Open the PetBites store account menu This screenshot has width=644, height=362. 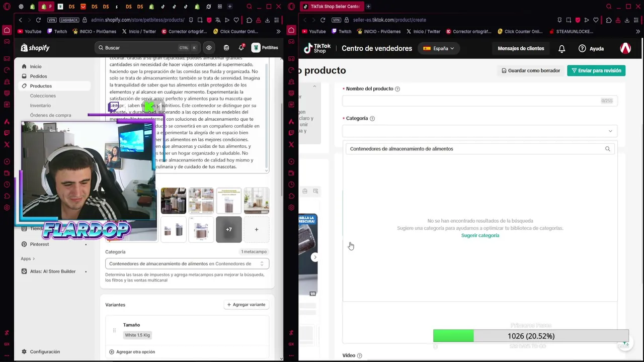[265, 48]
